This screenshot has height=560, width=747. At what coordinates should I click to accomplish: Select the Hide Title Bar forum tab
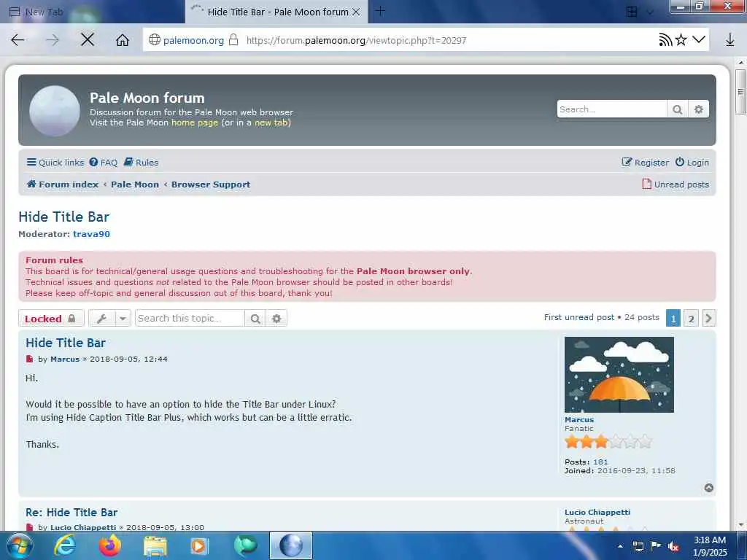click(x=276, y=12)
